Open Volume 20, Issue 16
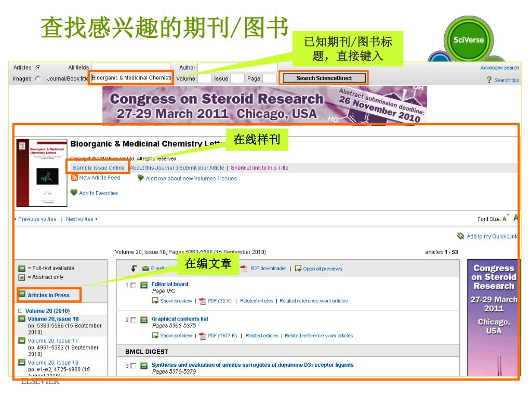 pyautogui.click(x=53, y=363)
